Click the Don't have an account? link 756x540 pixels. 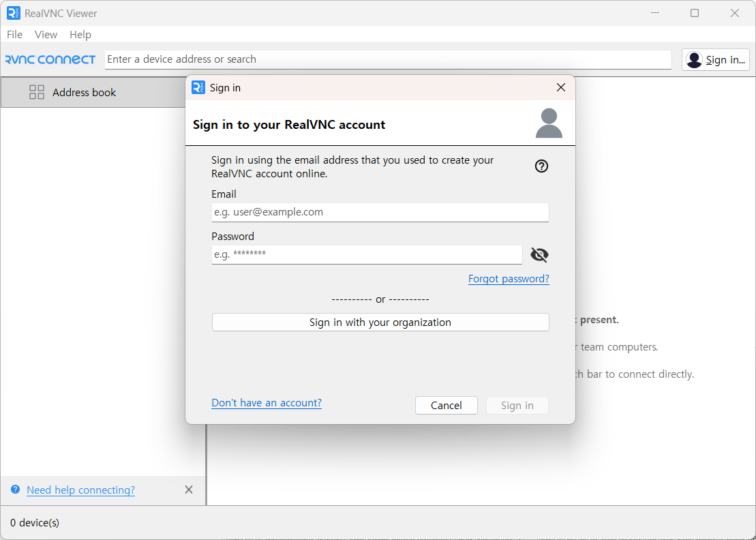pyautogui.click(x=267, y=402)
